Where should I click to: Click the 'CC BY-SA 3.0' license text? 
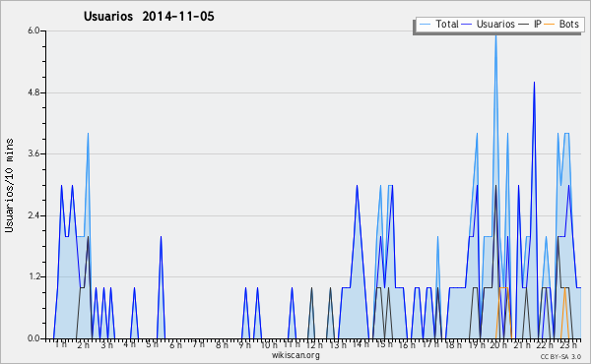[560, 356]
